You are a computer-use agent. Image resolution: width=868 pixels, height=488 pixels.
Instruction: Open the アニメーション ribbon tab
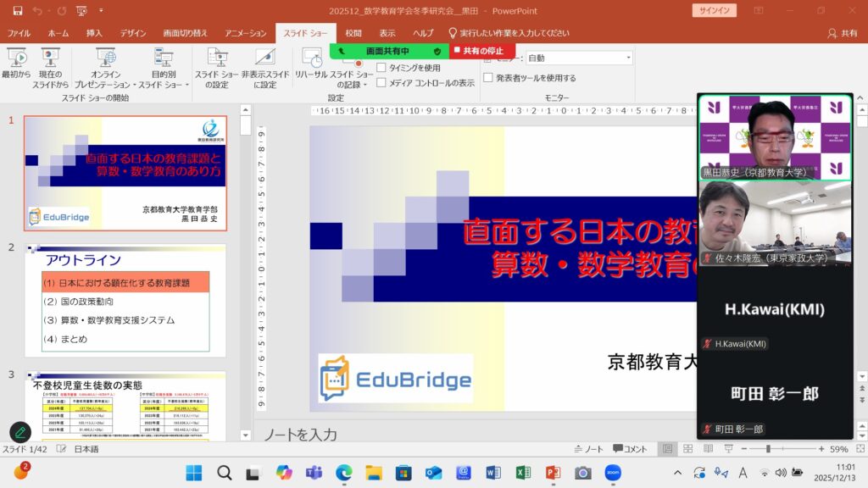[x=245, y=33]
